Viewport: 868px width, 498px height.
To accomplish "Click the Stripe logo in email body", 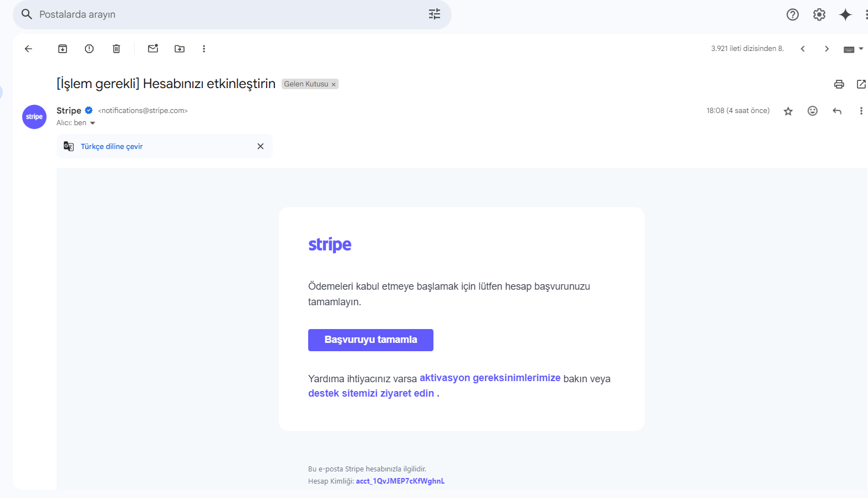I will point(330,245).
